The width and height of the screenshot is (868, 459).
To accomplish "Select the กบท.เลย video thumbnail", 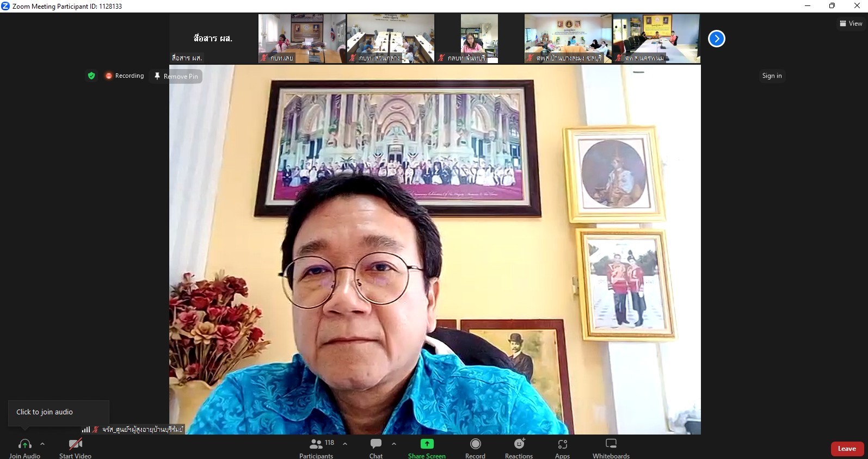I will (302, 39).
